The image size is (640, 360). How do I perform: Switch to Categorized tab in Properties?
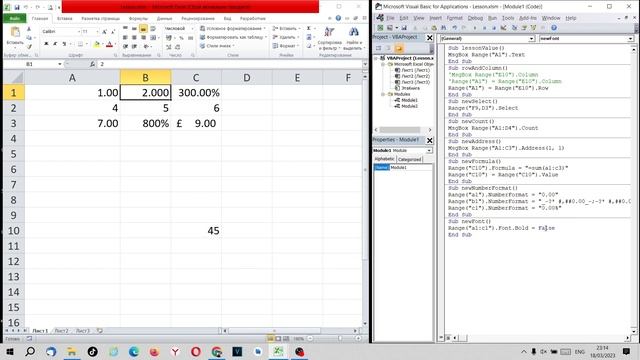click(x=409, y=159)
